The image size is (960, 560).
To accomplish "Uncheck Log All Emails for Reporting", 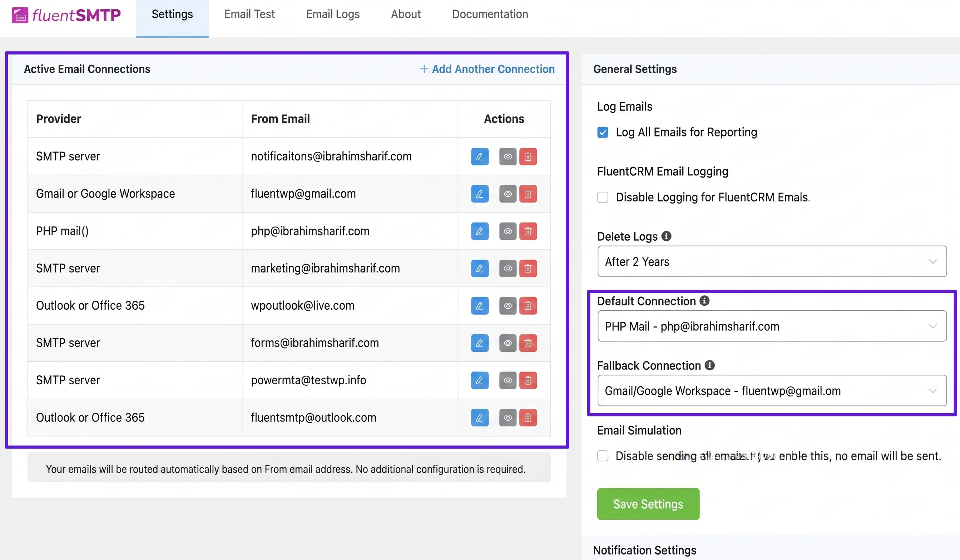I will pos(603,132).
